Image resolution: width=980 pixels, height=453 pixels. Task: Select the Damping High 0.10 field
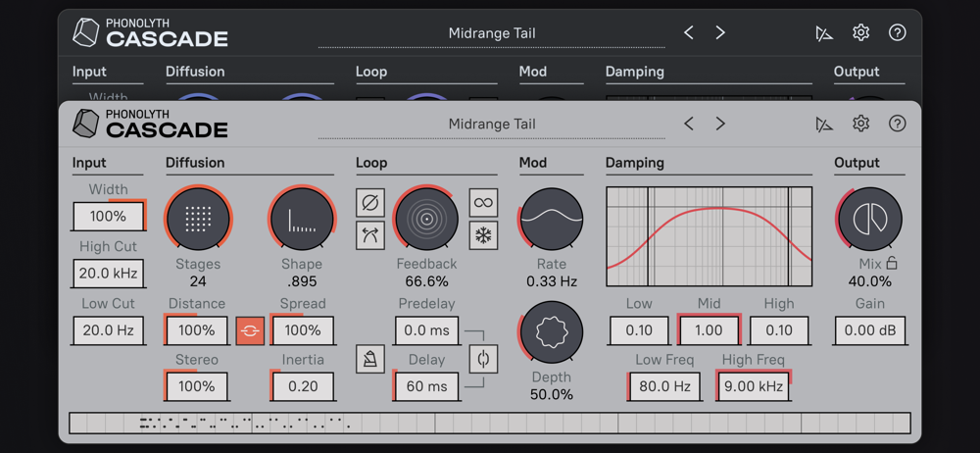click(779, 329)
